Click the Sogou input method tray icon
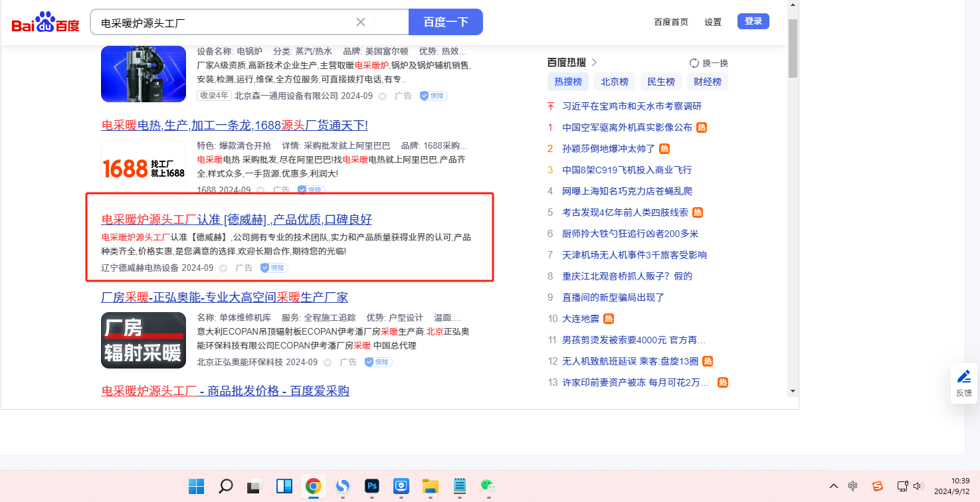This screenshot has height=502, width=980. pos(878,486)
